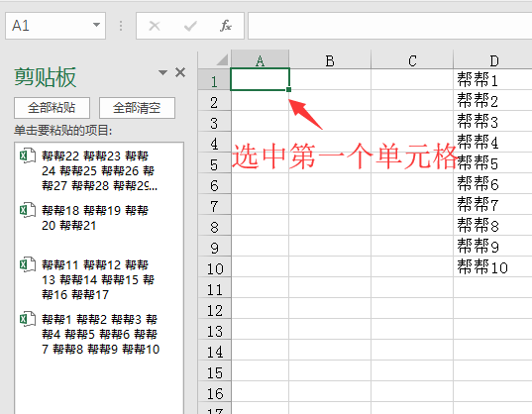Select row 14 header
This screenshot has height=414, width=532.
click(x=214, y=351)
